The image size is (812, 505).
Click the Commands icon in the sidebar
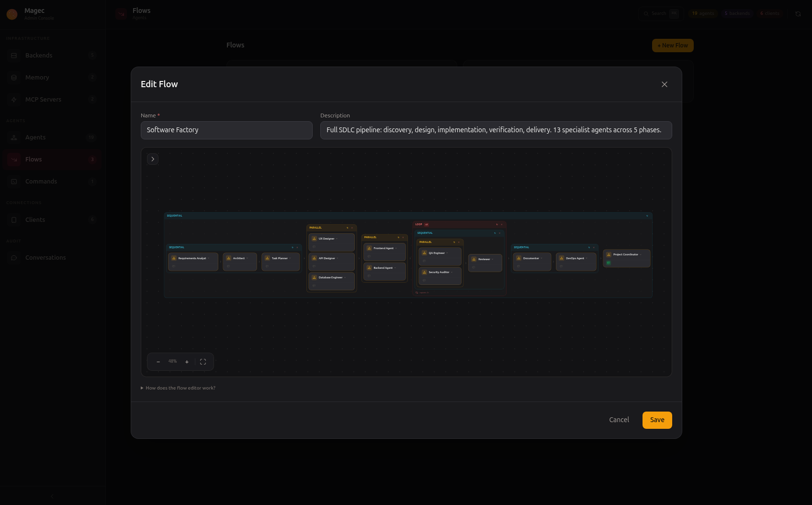click(x=13, y=181)
